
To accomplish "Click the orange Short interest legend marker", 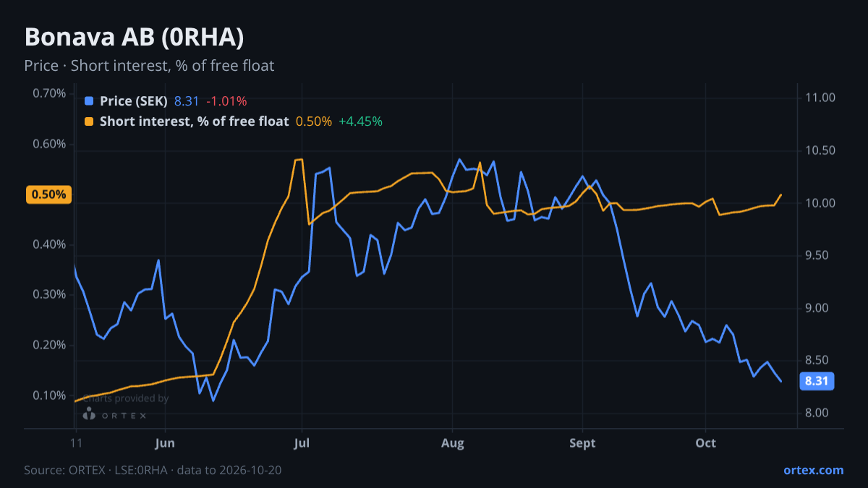I will (89, 121).
